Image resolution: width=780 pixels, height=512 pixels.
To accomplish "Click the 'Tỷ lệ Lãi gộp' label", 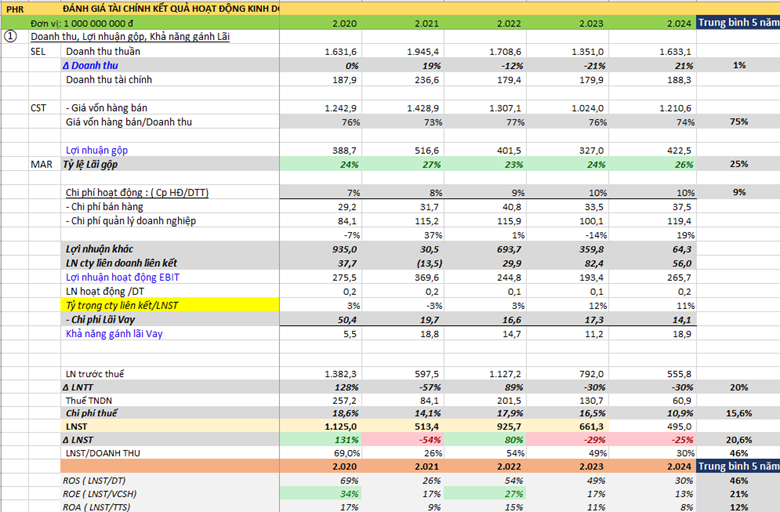I will click(90, 164).
